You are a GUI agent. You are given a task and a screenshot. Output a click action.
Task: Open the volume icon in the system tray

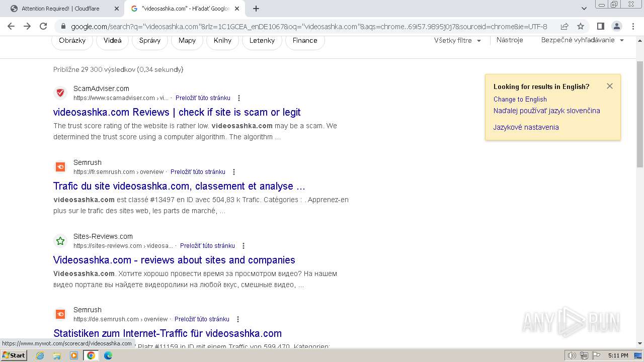coord(572,355)
